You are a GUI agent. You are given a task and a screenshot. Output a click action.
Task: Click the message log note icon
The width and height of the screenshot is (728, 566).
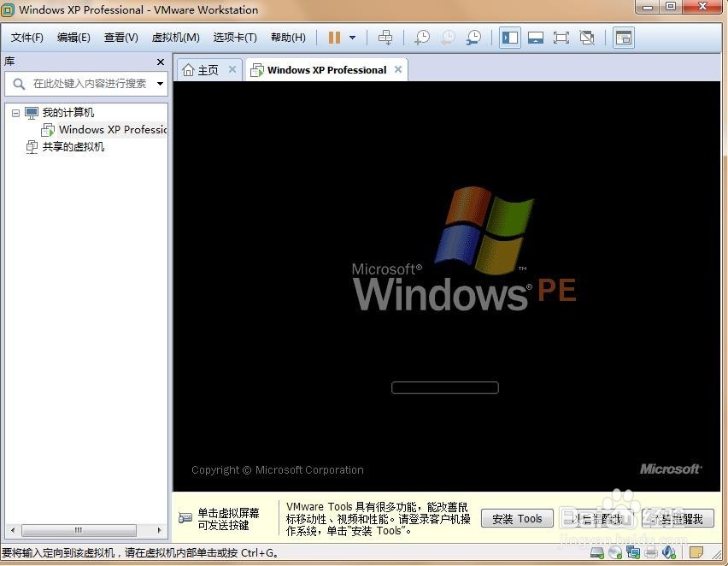pos(696,552)
